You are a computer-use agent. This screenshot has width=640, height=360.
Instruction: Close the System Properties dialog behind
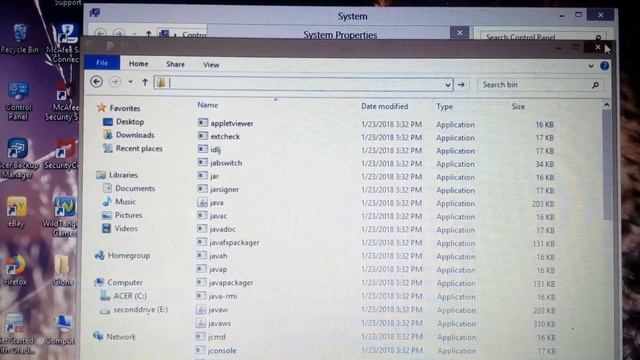tap(460, 32)
